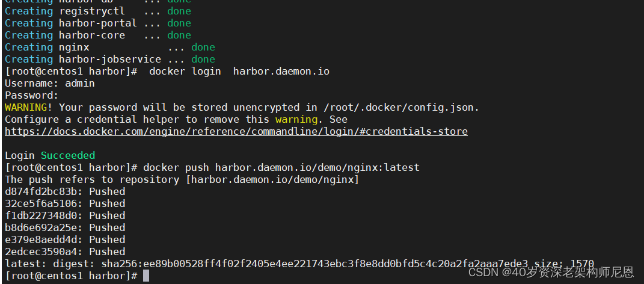Select layer ID d874fd2bc83b
Viewport: 644px width, 284px height.
(x=41, y=191)
